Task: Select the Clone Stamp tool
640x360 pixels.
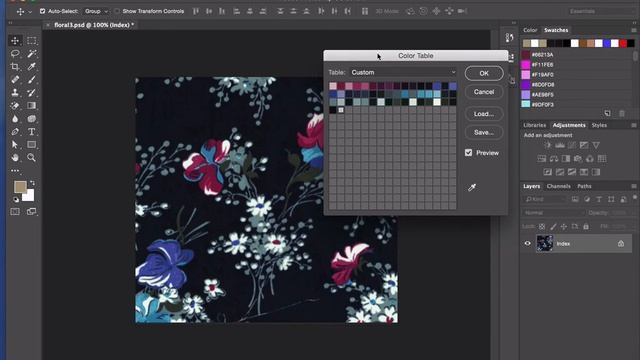Action: point(15,93)
